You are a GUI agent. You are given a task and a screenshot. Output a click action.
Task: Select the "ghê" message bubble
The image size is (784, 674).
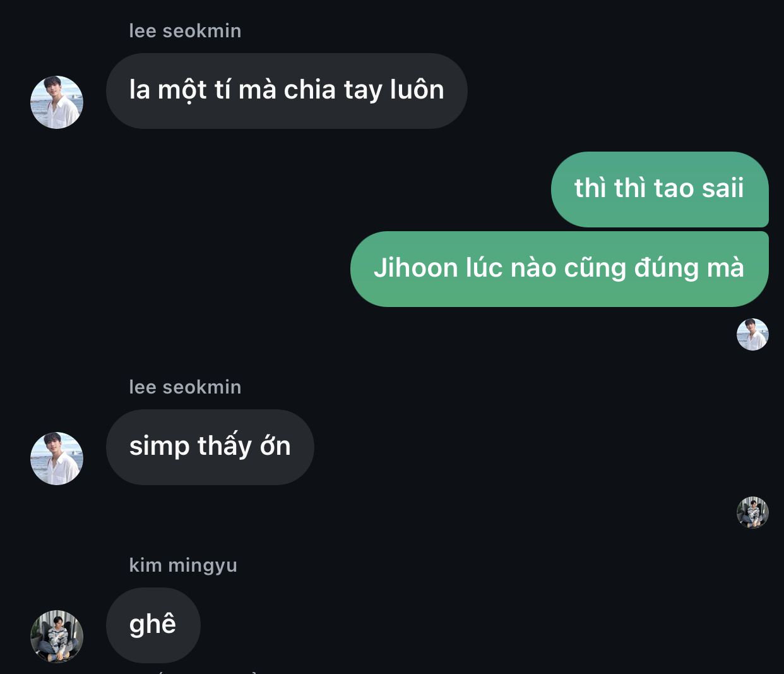[x=153, y=625]
